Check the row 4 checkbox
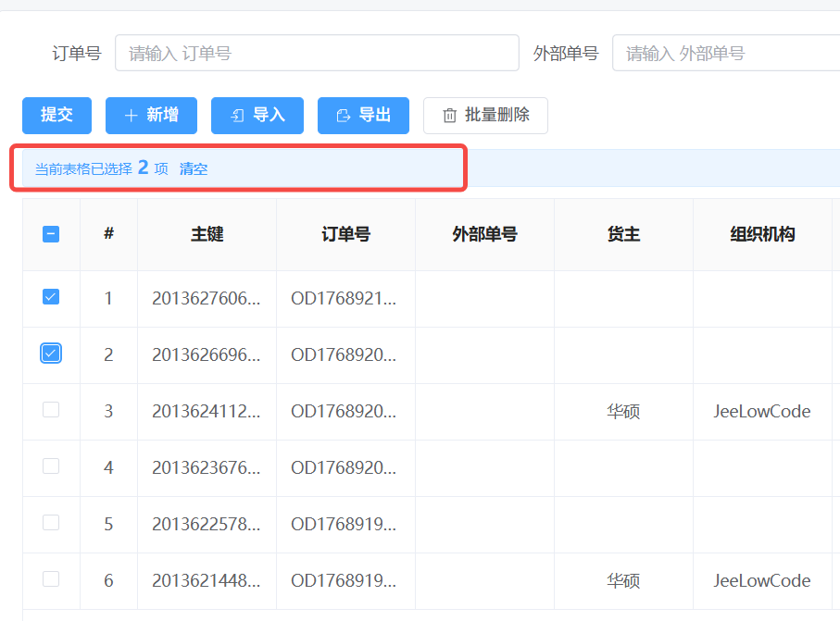The image size is (840, 621). point(51,466)
